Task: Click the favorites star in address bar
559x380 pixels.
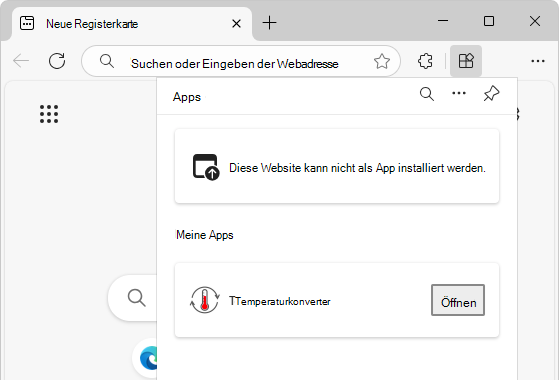Action: tap(382, 61)
